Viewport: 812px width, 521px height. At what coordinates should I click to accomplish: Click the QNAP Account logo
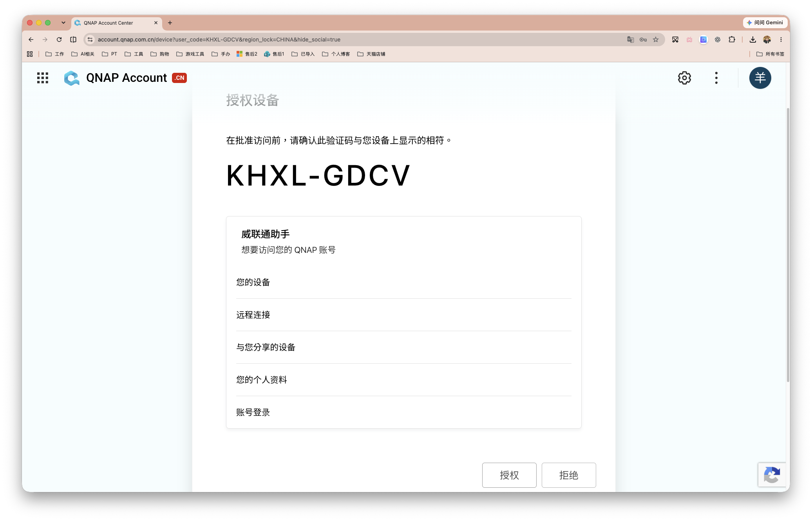coord(115,78)
